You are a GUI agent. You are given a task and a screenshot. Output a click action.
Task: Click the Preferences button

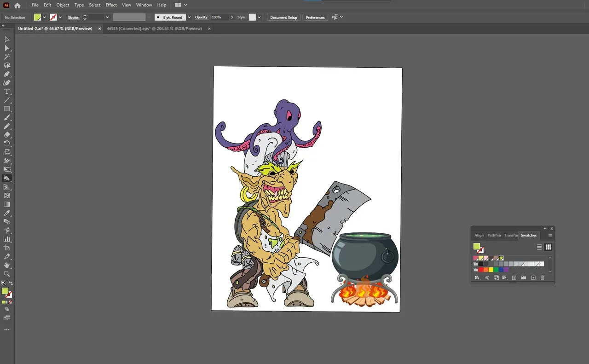pos(315,17)
